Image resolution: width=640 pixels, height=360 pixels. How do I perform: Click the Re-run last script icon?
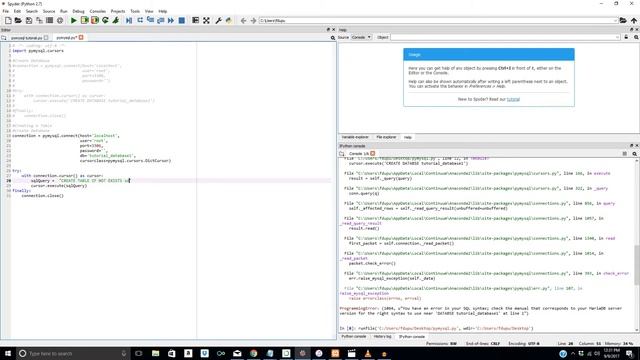(x=105, y=20)
